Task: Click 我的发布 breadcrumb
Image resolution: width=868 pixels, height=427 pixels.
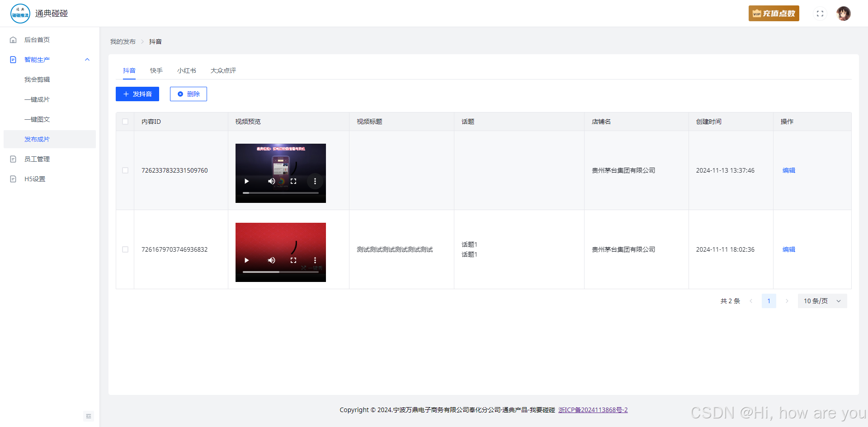Action: pyautogui.click(x=123, y=42)
